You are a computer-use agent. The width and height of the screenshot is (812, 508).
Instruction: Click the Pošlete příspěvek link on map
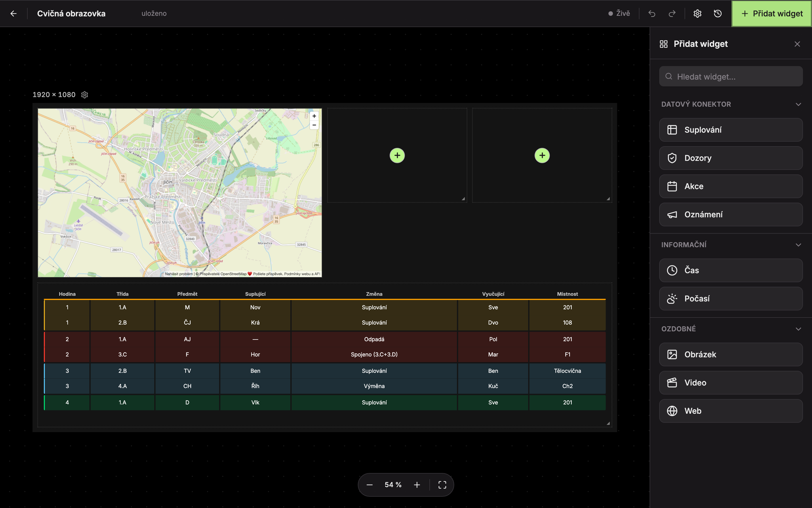click(268, 274)
